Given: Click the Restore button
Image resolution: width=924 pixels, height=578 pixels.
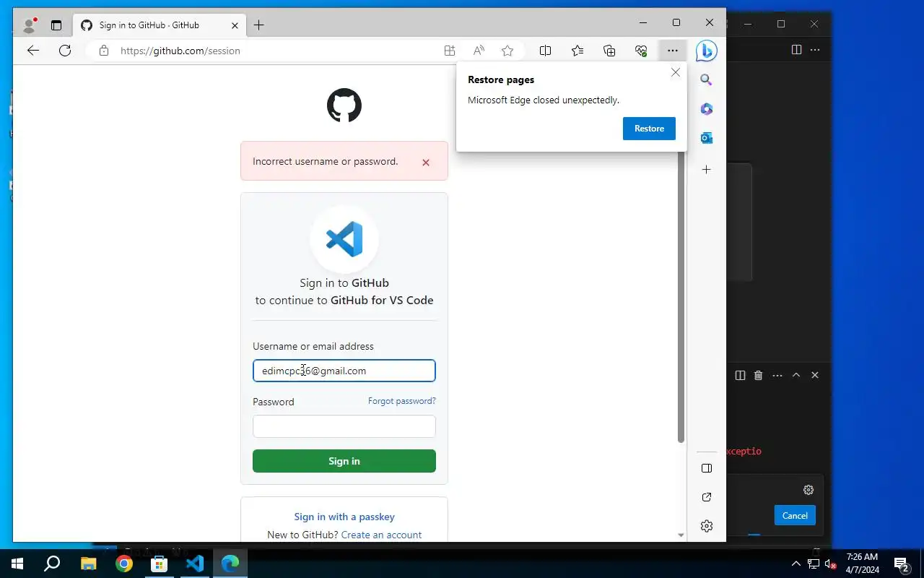Looking at the screenshot, I should (x=649, y=129).
